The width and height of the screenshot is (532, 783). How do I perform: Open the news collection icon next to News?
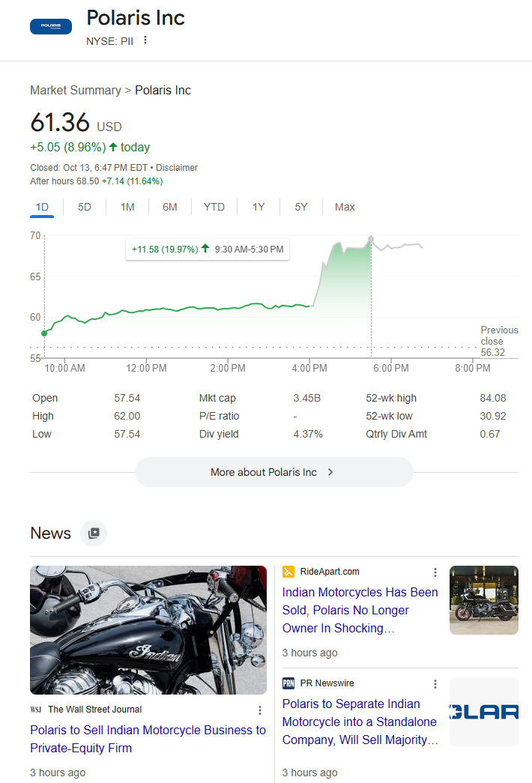tap(94, 533)
